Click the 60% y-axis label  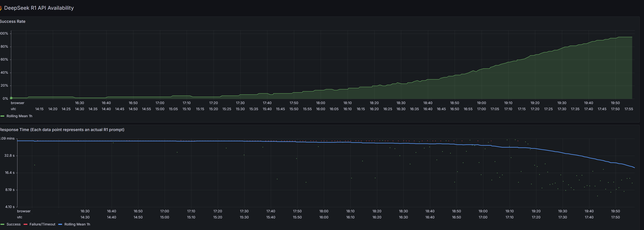coord(4,60)
